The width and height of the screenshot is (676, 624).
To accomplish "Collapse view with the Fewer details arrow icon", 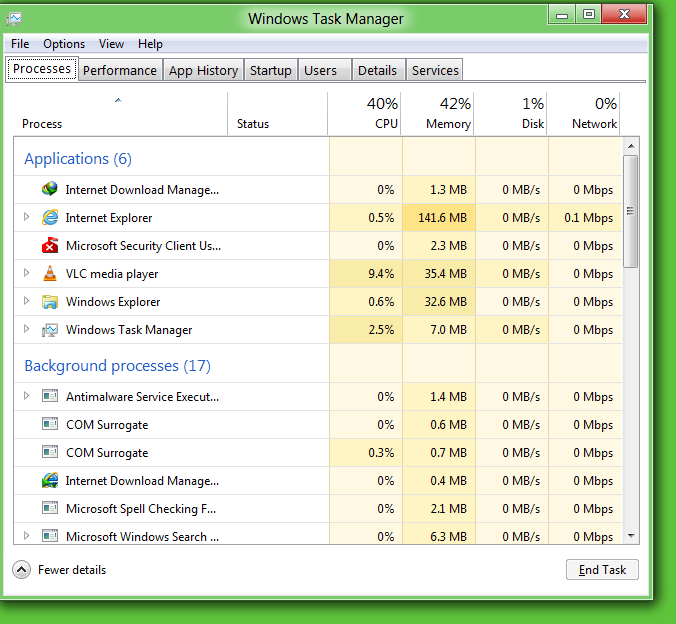I will coord(22,570).
